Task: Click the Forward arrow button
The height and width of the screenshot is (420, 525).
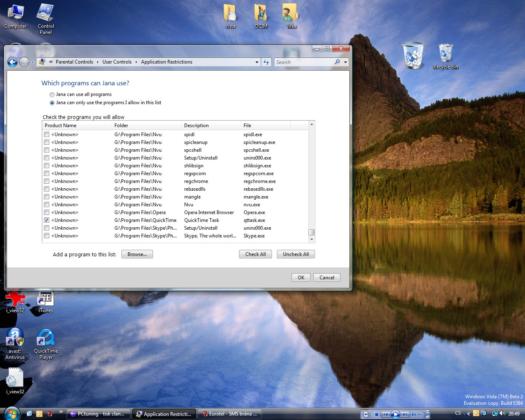Action: tap(25, 62)
